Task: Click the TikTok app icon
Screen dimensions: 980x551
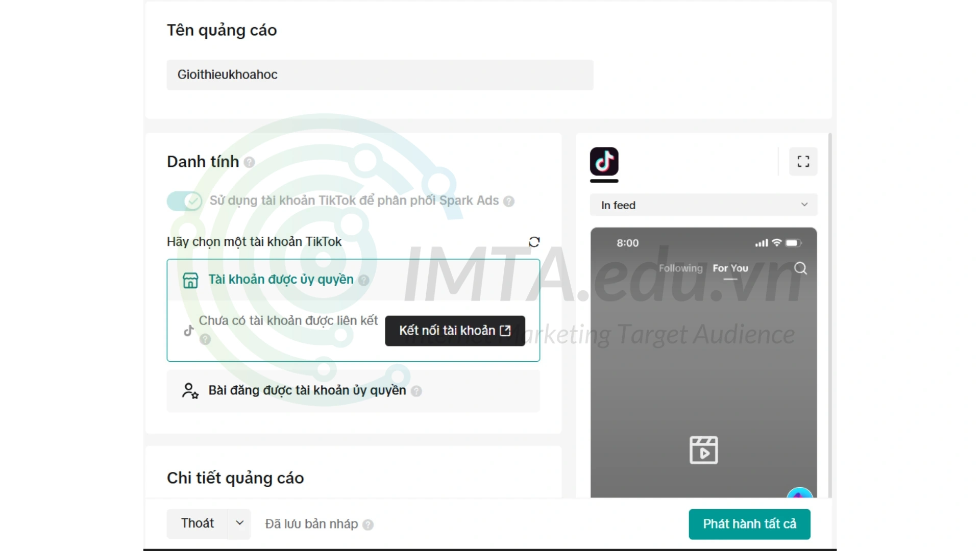Action: click(604, 161)
